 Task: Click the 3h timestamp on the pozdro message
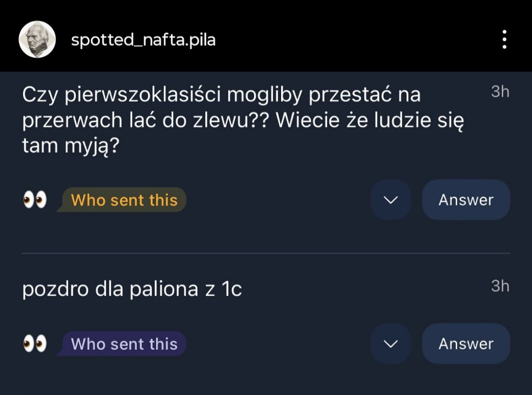(x=500, y=286)
